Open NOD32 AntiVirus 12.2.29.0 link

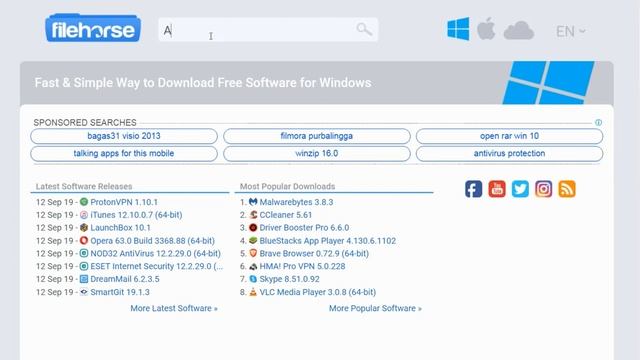point(156,253)
